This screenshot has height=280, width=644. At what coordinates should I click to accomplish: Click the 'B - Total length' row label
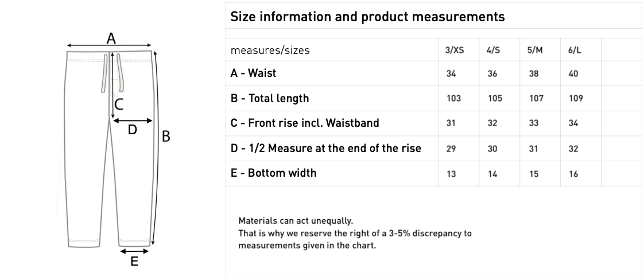tap(269, 98)
